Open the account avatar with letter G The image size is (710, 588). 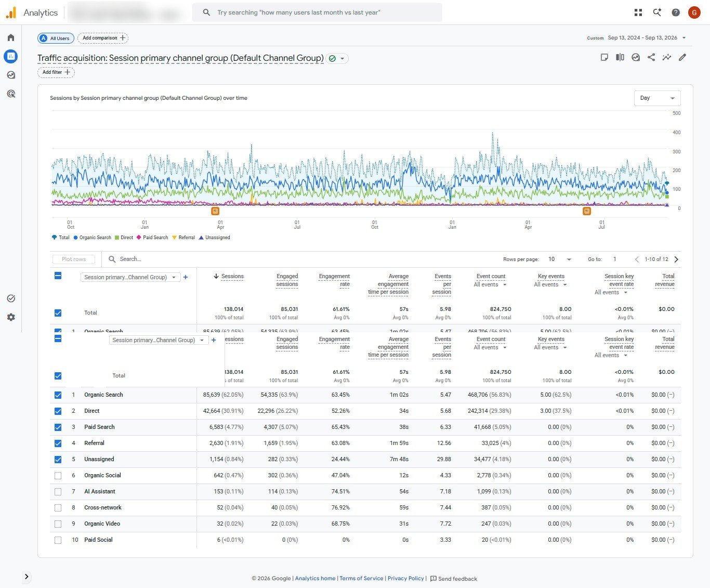694,12
